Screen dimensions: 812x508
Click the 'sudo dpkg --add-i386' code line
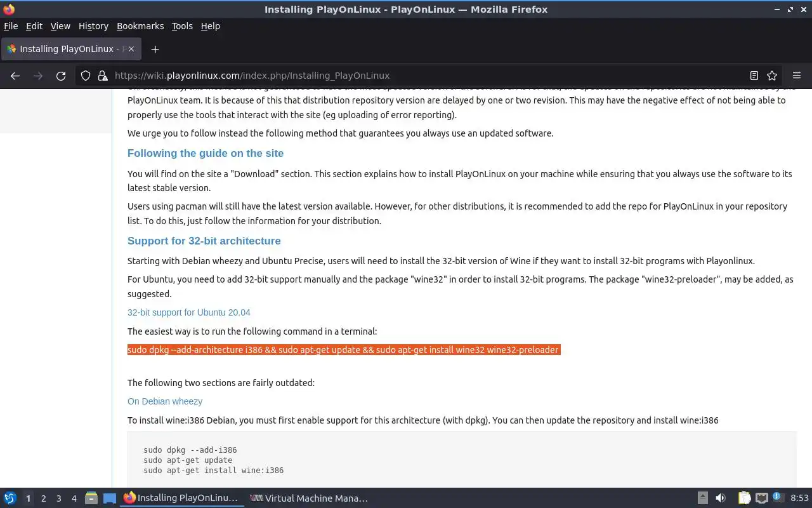click(190, 450)
